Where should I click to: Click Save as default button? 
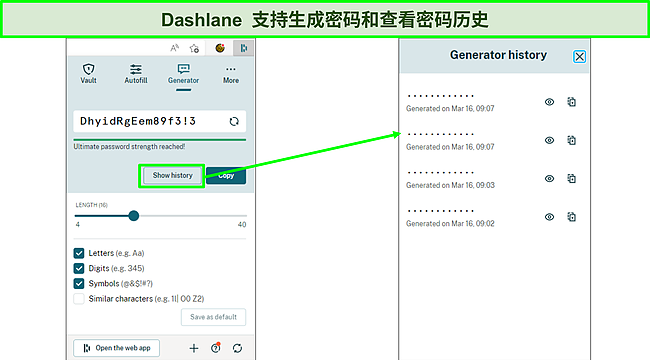(x=213, y=317)
